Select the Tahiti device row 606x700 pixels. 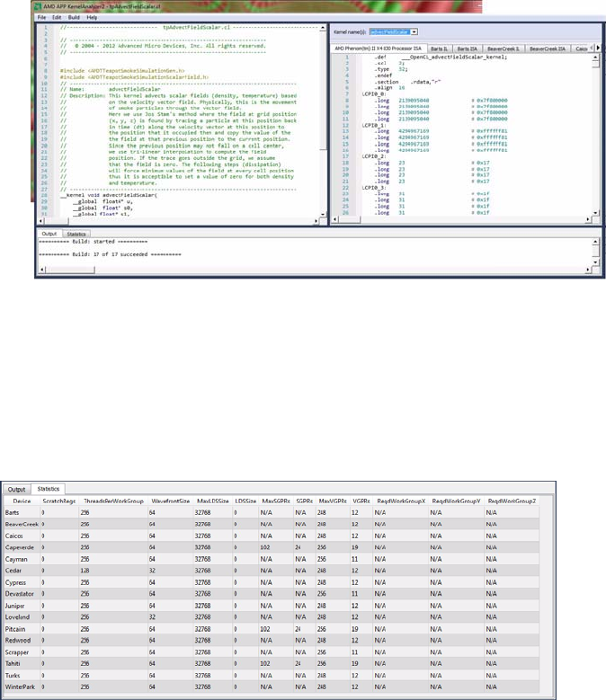pyautogui.click(x=271, y=663)
